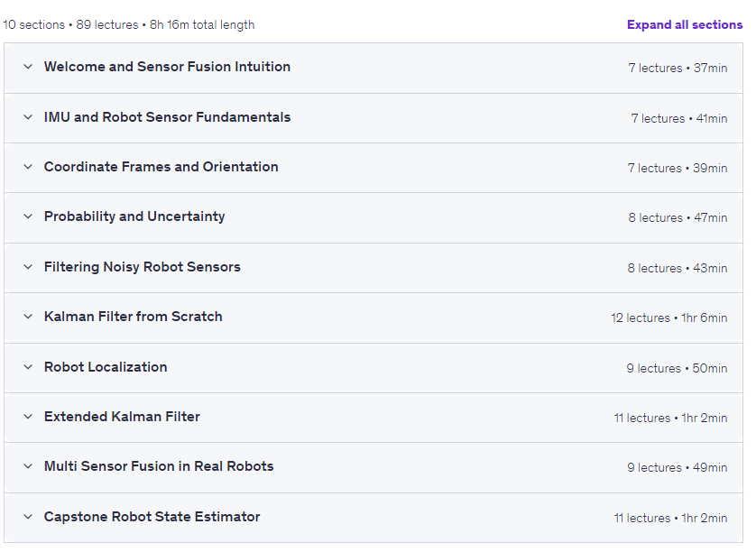Viewport: 756px width, 552px height.
Task: Click the 9 lectures • 50min text
Action: 677,368
